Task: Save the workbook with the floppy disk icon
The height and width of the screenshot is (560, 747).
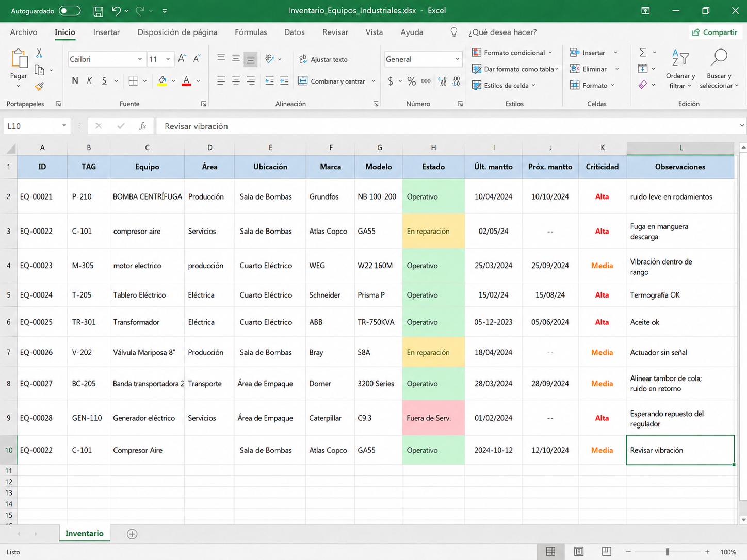Action: (x=98, y=11)
